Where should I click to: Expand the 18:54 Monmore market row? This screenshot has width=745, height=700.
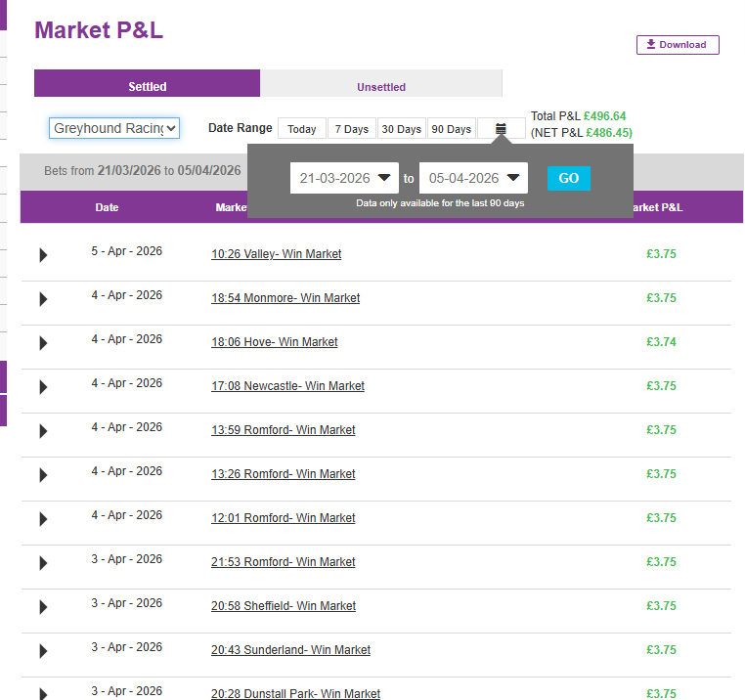tap(43, 299)
